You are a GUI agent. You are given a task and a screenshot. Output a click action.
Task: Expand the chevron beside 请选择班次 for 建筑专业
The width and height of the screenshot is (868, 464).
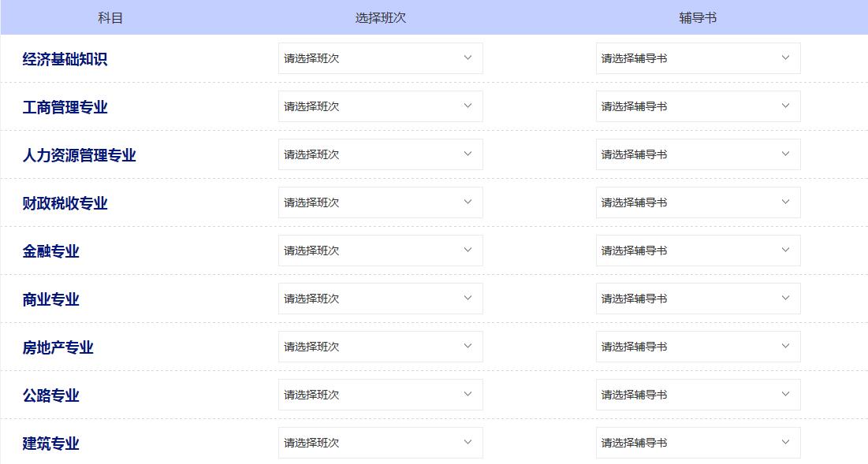coord(468,442)
